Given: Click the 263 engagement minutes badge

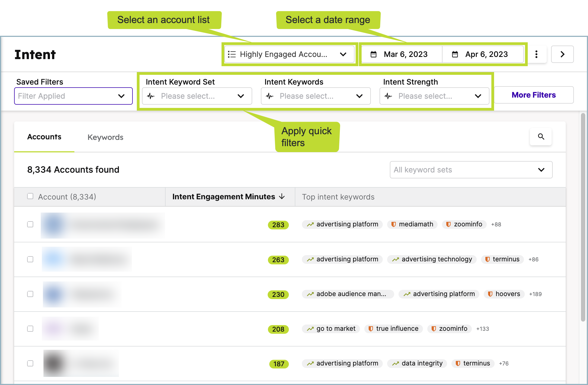Looking at the screenshot, I should click(x=278, y=260).
